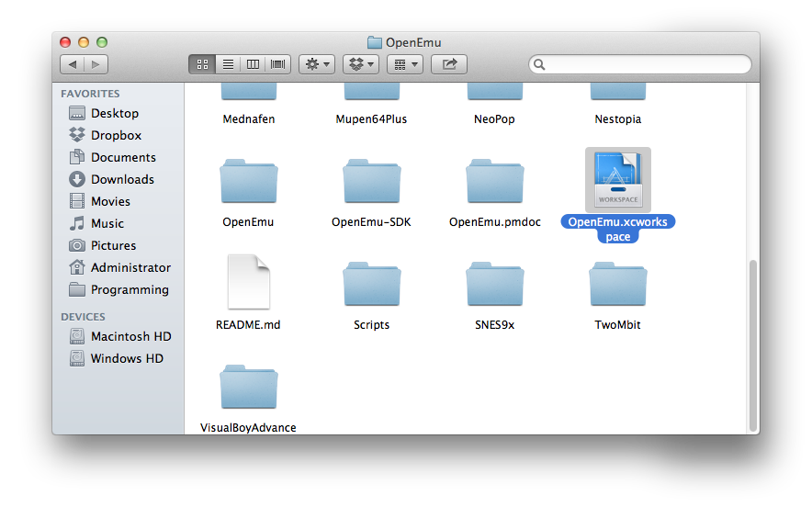Viewport: 812px width, 507px height.
Task: Click the OpenEmu title folder proxy icon
Action: tap(375, 42)
